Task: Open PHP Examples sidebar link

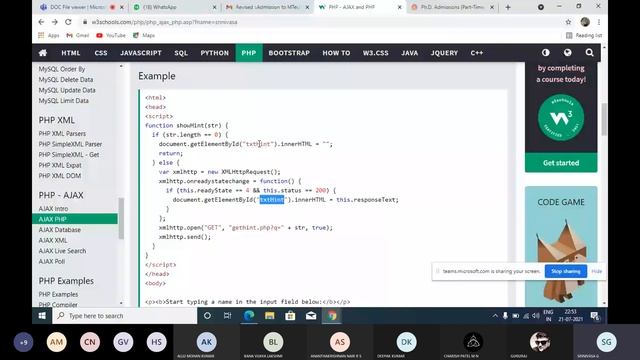Action: (x=58, y=294)
